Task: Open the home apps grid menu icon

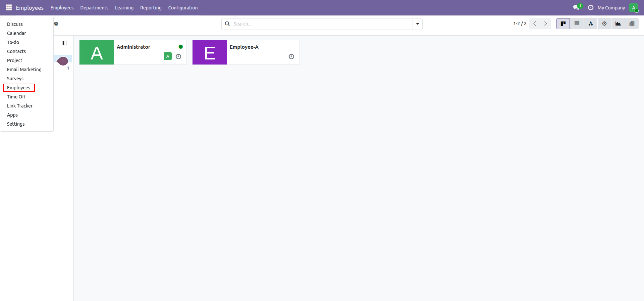Action: (x=9, y=7)
